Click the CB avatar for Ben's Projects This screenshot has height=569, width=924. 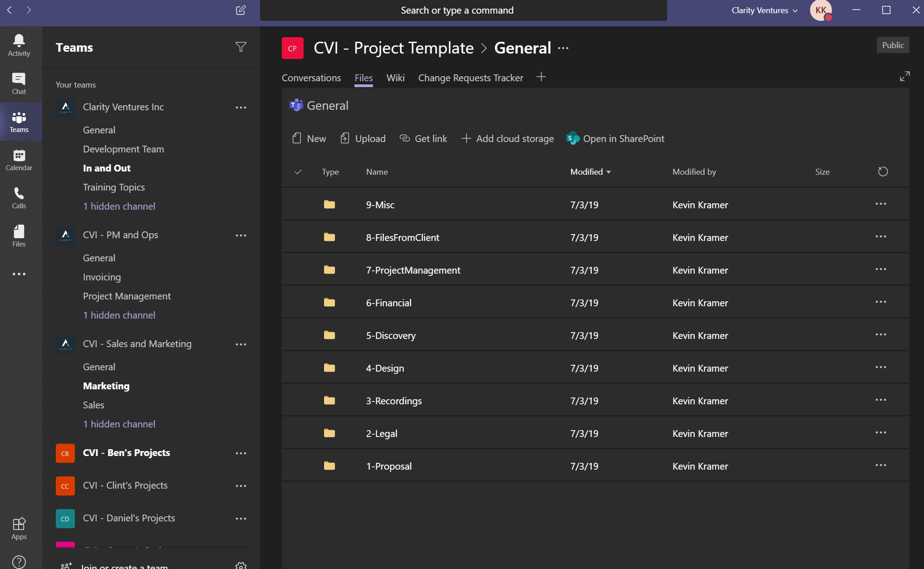[65, 453]
